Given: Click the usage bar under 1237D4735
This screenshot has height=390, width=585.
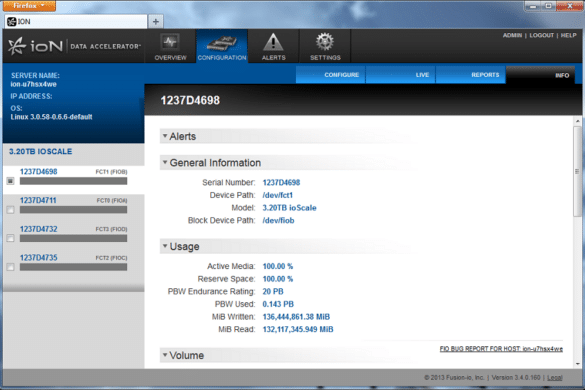Looking at the screenshot, I should (x=73, y=267).
